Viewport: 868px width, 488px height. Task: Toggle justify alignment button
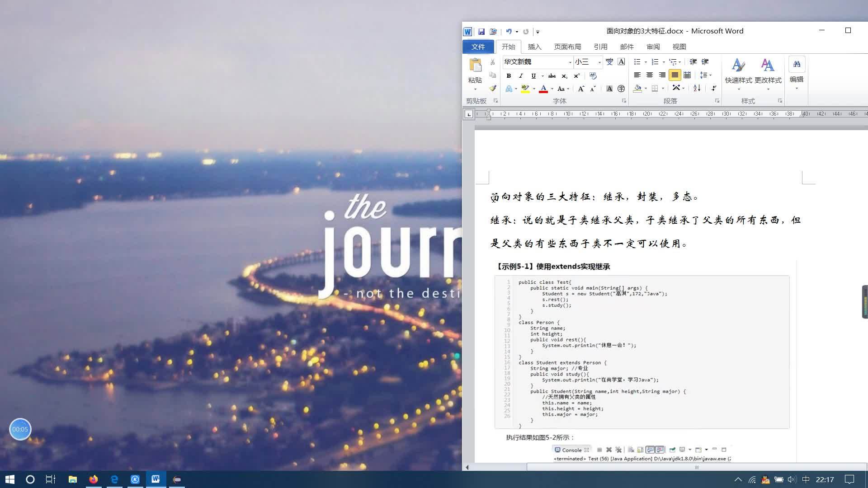675,75
